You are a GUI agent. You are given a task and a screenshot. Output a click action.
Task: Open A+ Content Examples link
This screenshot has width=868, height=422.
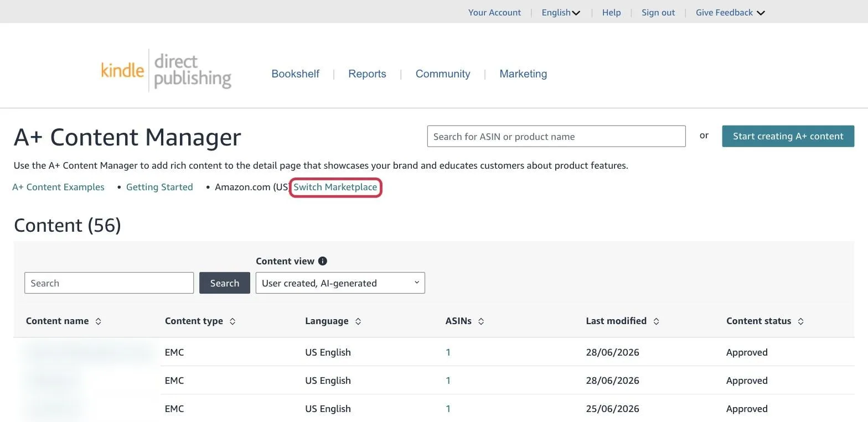coord(58,187)
